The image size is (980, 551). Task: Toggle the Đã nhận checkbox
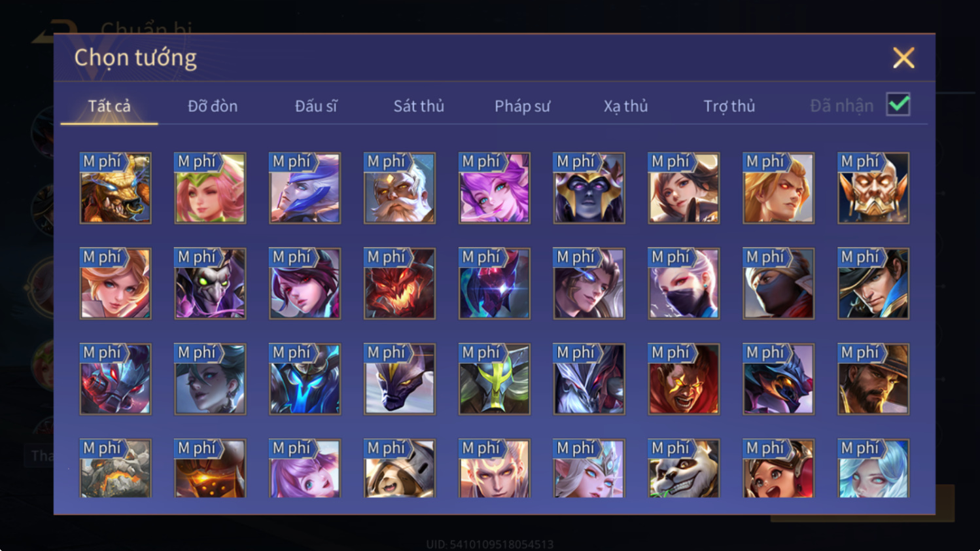click(x=898, y=105)
